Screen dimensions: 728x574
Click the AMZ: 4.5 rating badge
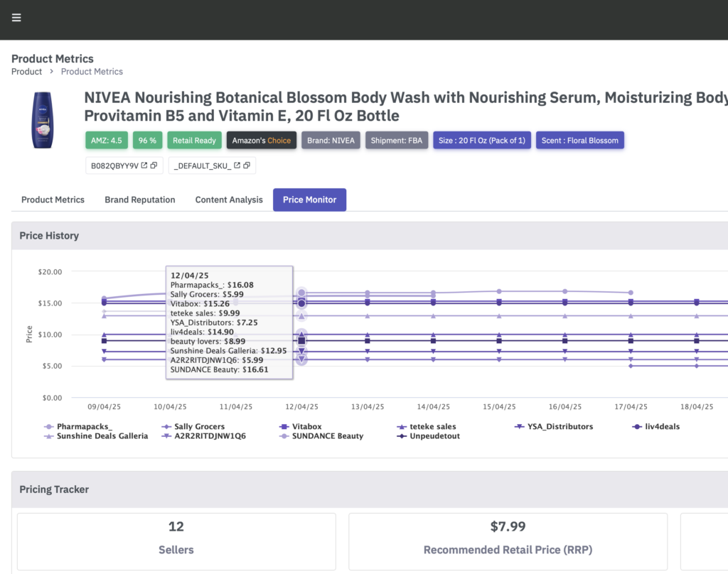pos(107,140)
